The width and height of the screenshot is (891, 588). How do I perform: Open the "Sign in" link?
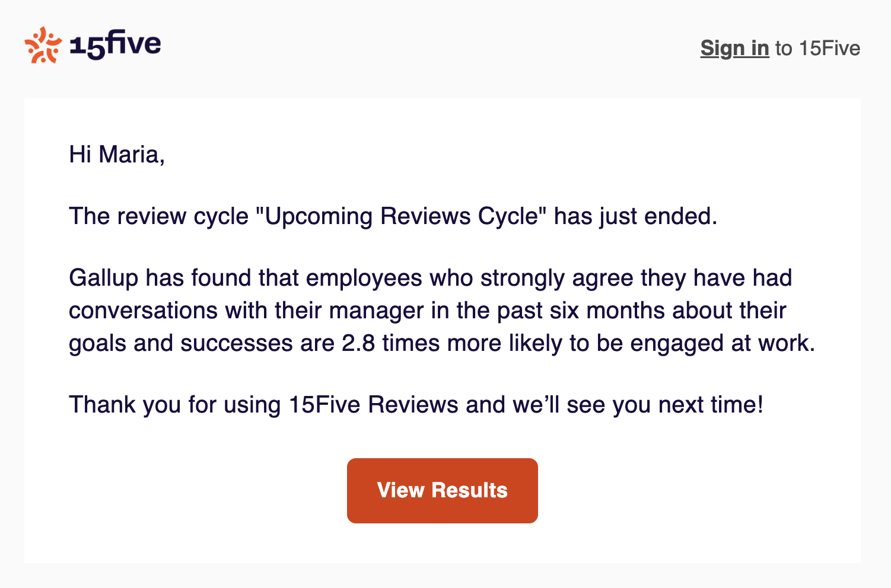click(x=734, y=48)
